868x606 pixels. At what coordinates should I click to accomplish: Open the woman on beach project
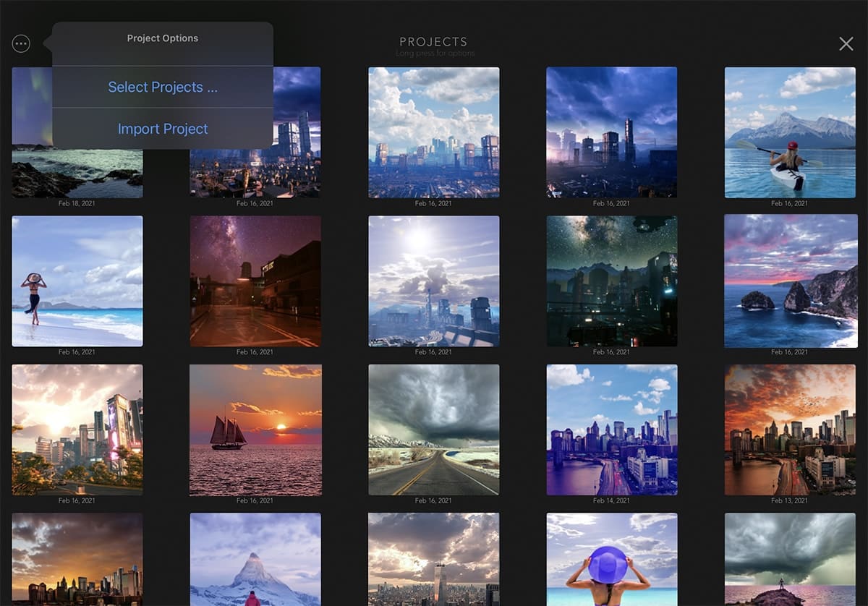77,281
